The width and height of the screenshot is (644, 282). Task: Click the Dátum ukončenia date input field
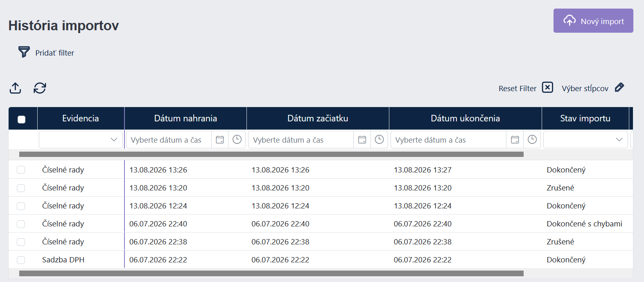[x=448, y=140]
